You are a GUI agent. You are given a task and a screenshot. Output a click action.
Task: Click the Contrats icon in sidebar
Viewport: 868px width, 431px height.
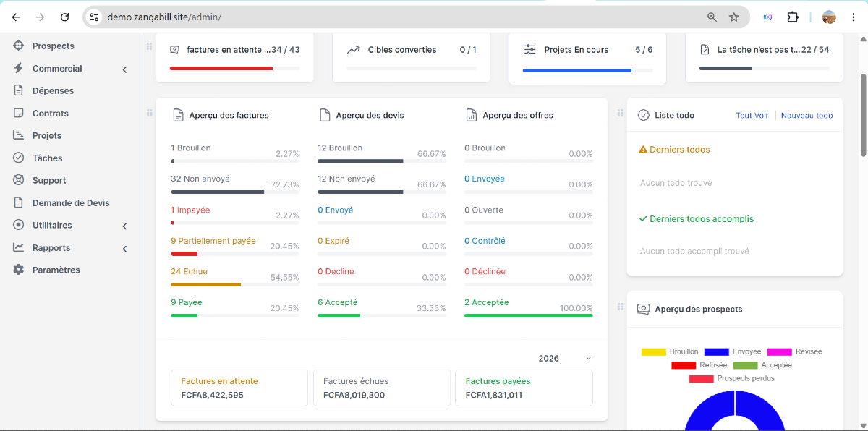pyautogui.click(x=19, y=113)
